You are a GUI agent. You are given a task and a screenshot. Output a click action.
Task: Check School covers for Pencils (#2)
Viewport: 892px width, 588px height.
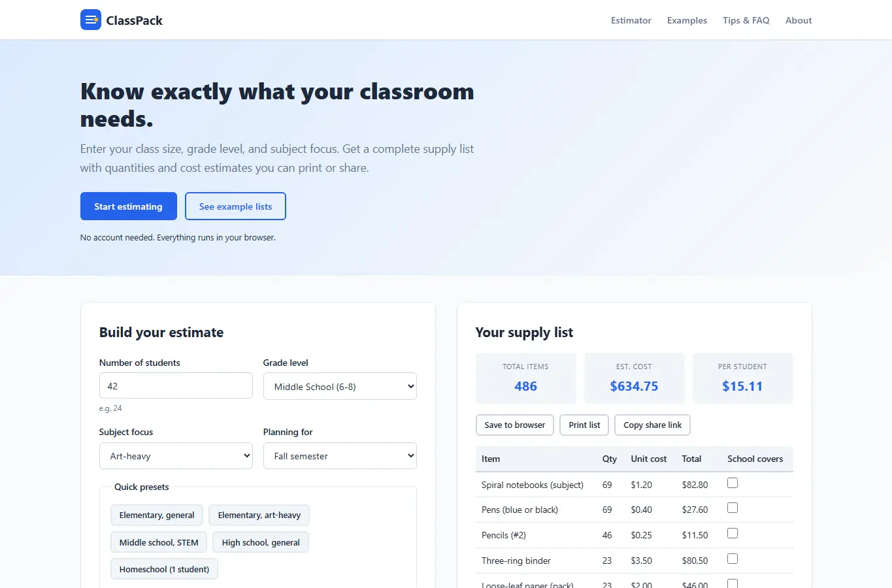(x=733, y=533)
